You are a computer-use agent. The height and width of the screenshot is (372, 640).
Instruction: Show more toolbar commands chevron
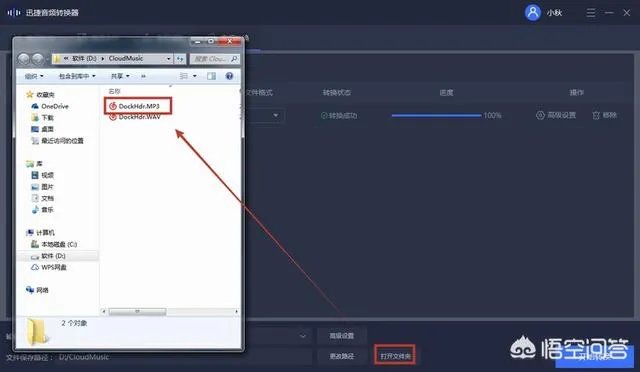point(143,76)
